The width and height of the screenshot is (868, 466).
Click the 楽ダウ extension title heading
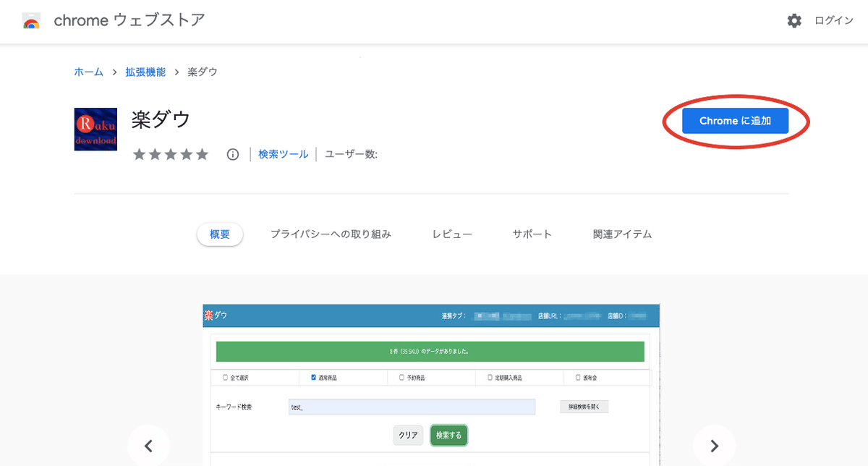161,119
